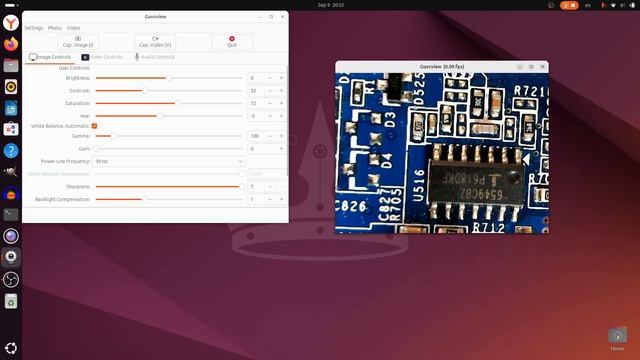Open the Photo menu
Image resolution: width=640 pixels, height=360 pixels.
point(54,28)
